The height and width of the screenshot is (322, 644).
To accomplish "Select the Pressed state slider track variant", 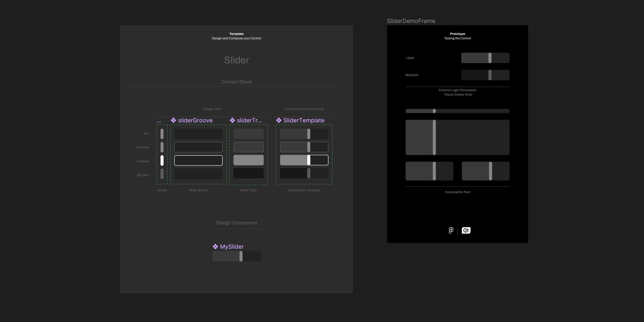I will (248, 160).
